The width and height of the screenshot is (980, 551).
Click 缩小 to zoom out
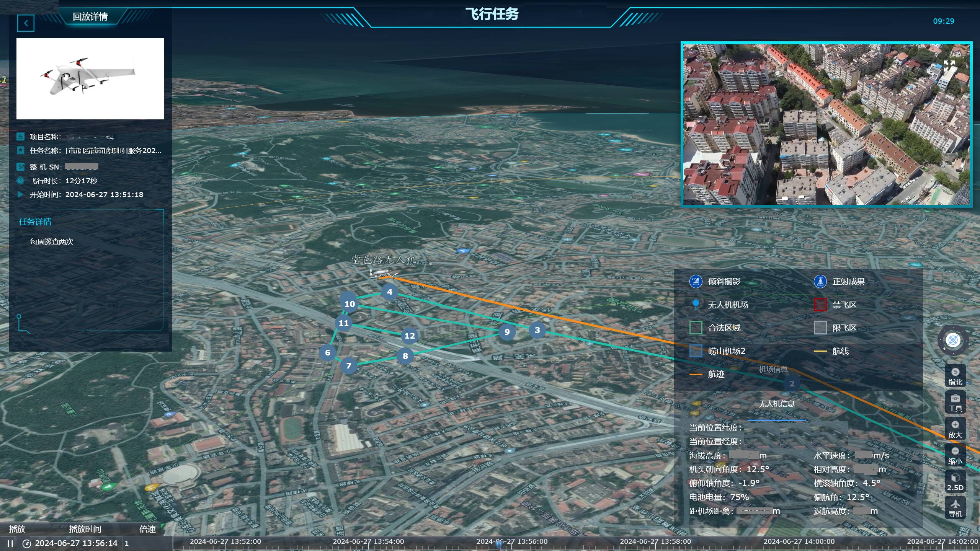(x=955, y=456)
